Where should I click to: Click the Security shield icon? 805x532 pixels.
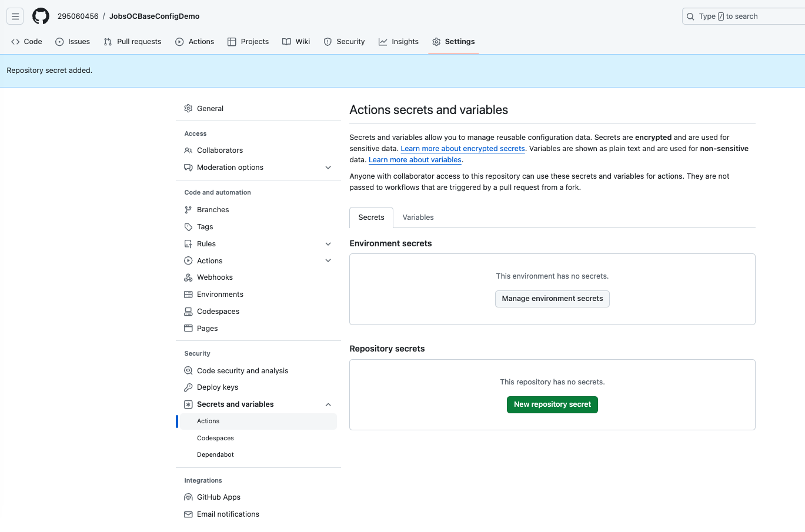coord(328,42)
